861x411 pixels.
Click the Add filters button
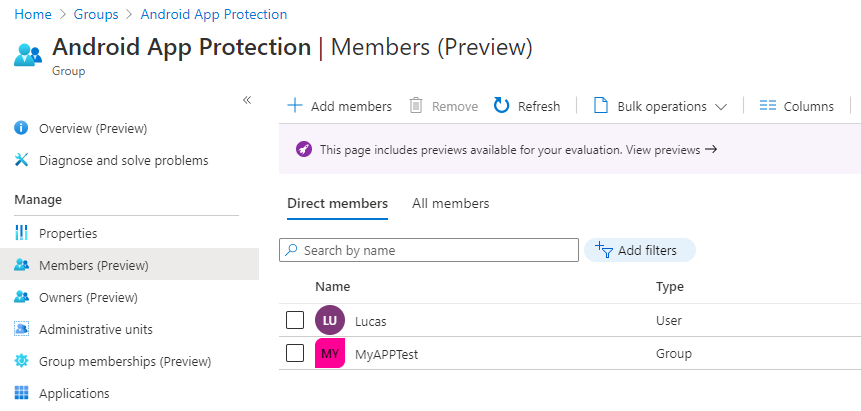pos(640,251)
